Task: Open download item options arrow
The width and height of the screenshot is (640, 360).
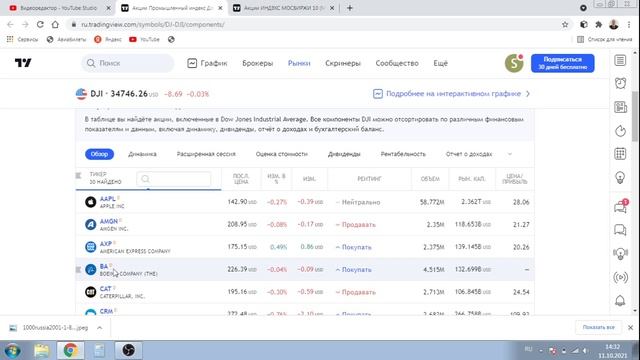Action: pyautogui.click(x=99, y=328)
